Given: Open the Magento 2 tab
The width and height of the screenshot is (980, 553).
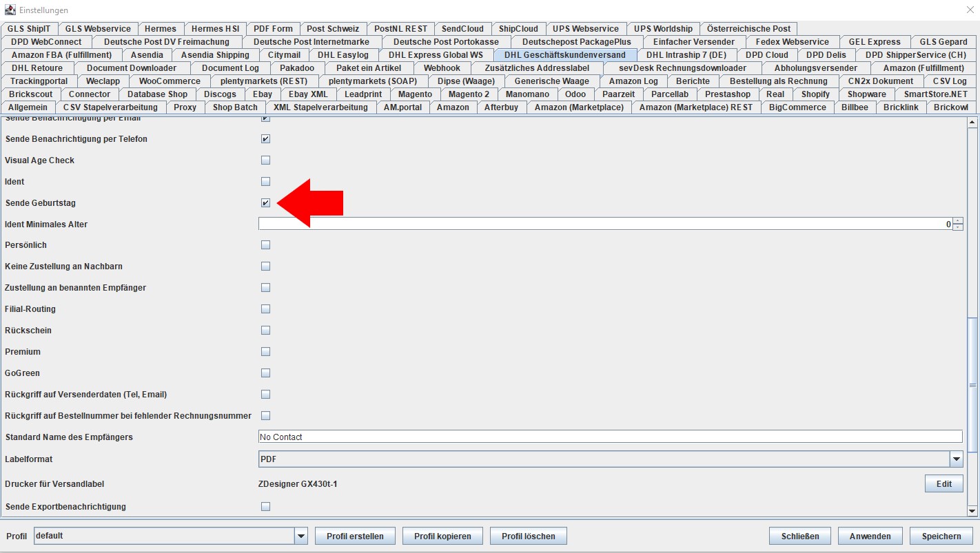Looking at the screenshot, I should click(x=469, y=94).
